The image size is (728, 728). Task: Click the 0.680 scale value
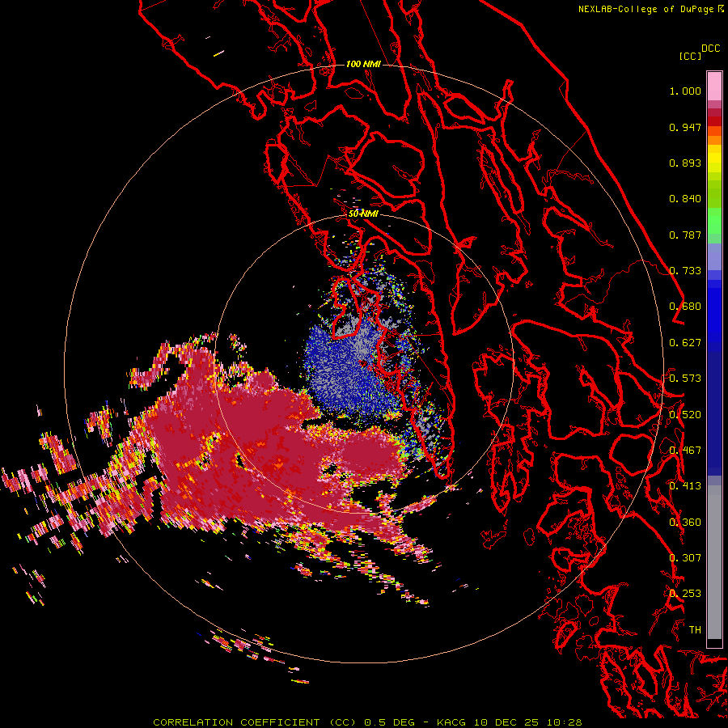tap(685, 307)
